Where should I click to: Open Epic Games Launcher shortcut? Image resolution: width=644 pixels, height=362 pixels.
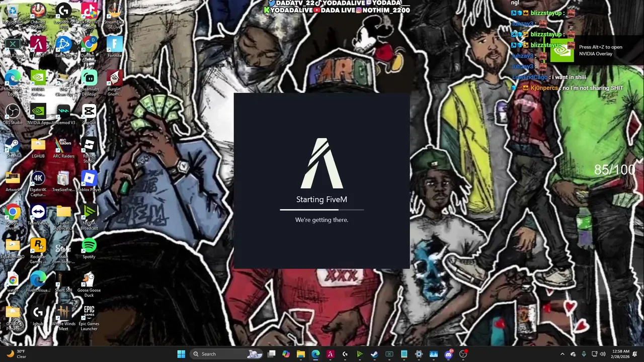[x=89, y=318]
